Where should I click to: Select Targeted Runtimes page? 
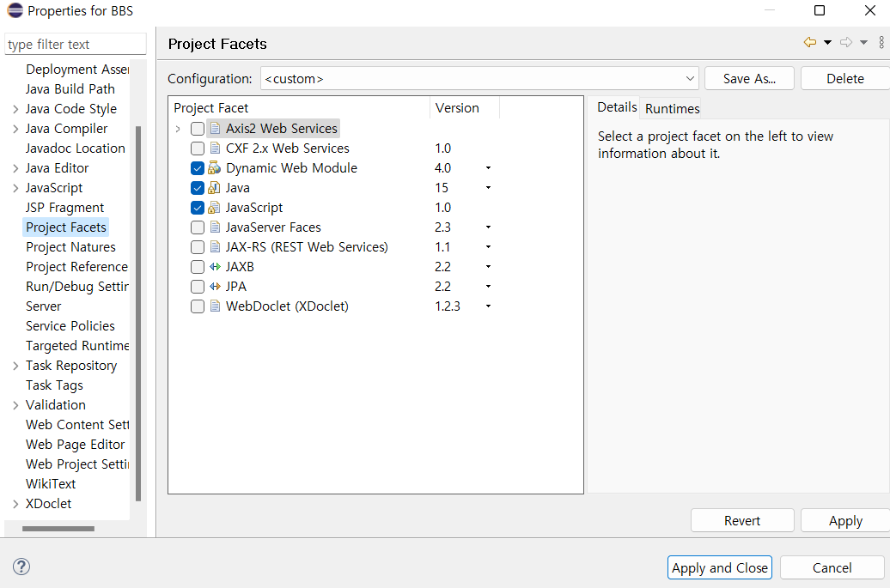76,346
